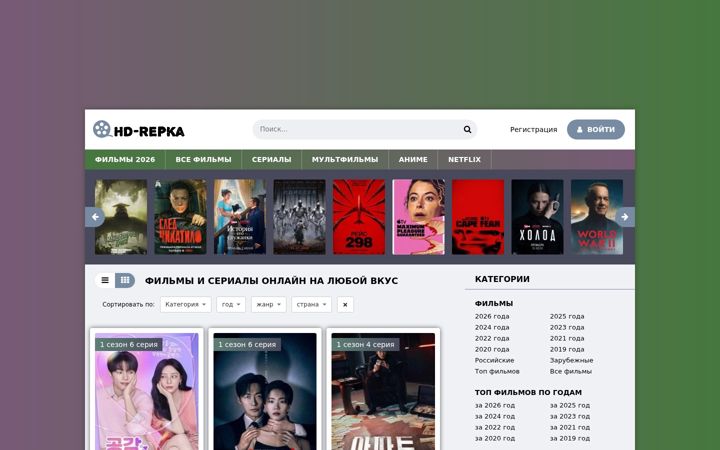Screen dimensions: 720x450
Task: Open the История его служанки poster
Action: click(x=240, y=217)
